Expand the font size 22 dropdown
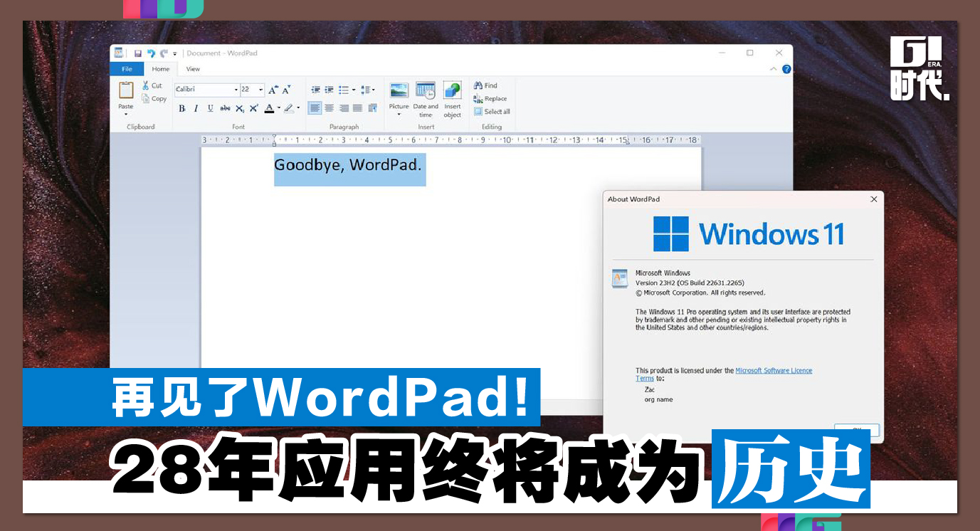The image size is (980, 531). coord(260,90)
